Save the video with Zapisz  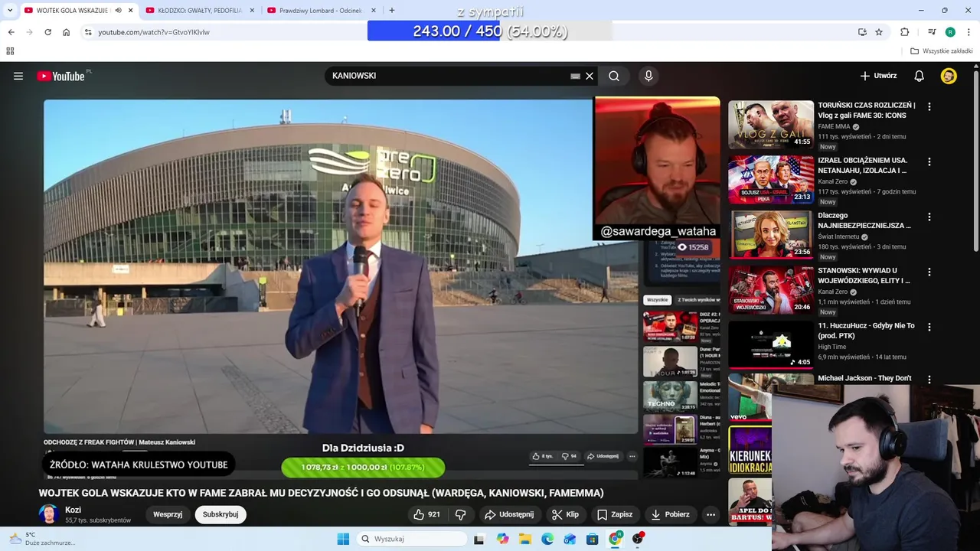(x=615, y=514)
